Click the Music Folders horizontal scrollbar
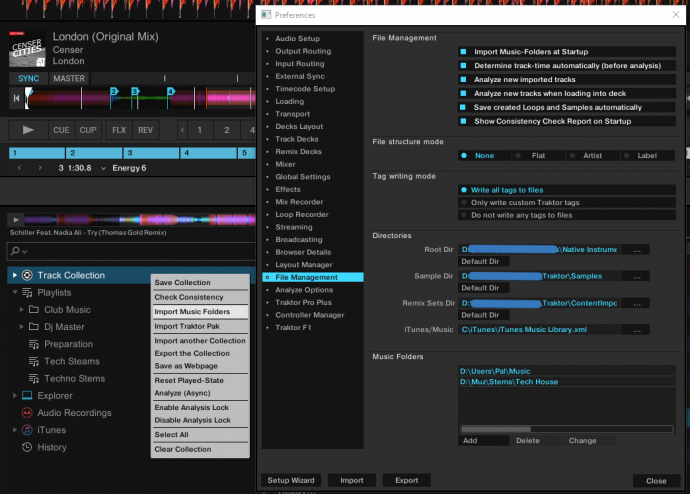The height and width of the screenshot is (494, 690). pyautogui.click(x=567, y=429)
